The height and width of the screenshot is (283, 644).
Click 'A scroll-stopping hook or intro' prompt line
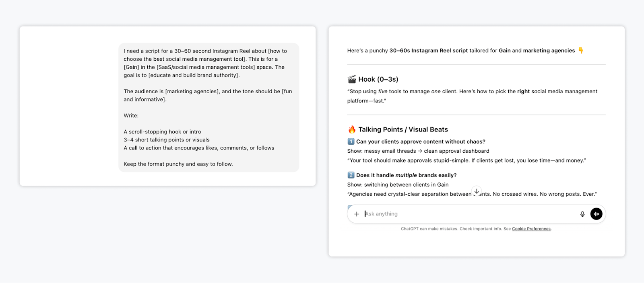[x=162, y=132]
